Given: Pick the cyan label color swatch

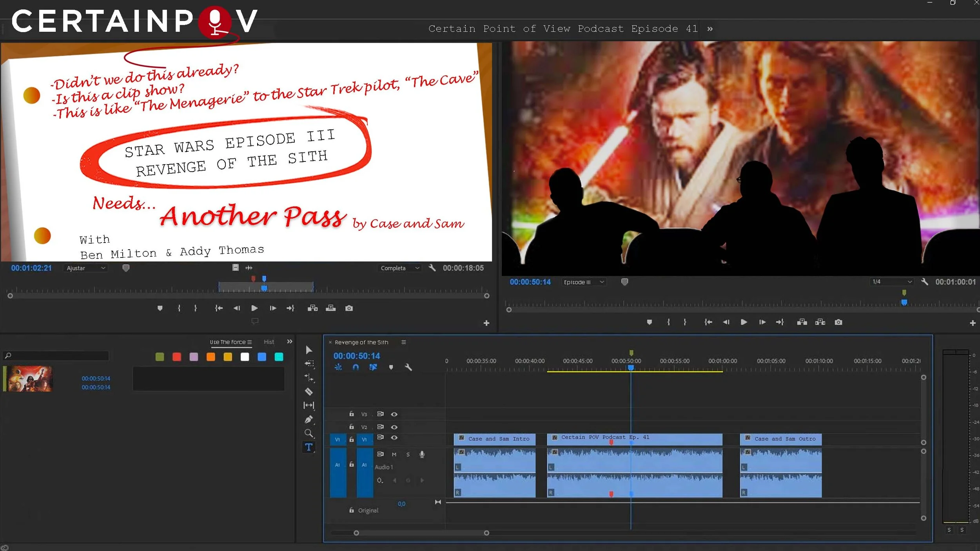Looking at the screenshot, I should [x=279, y=357].
